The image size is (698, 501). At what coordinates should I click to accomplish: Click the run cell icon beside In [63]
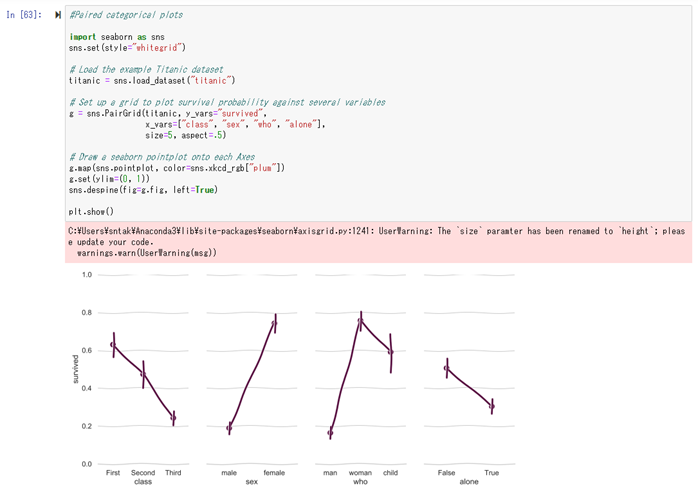(x=58, y=15)
